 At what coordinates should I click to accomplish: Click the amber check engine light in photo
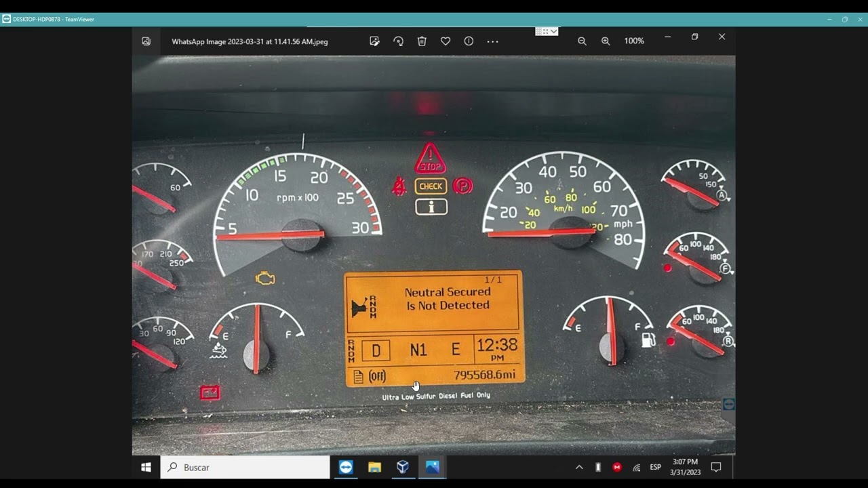[265, 278]
